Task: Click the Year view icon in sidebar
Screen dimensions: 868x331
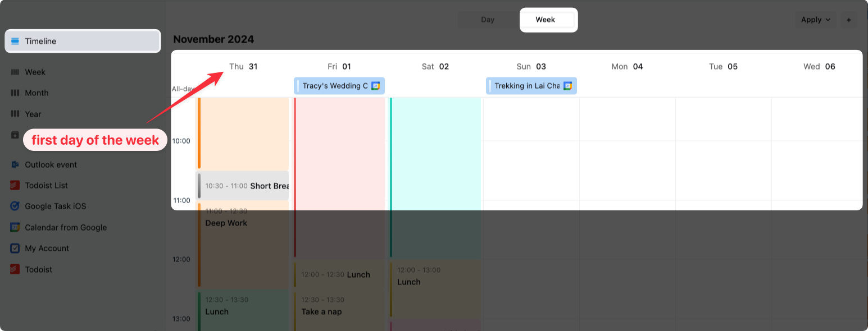Action: (x=15, y=114)
